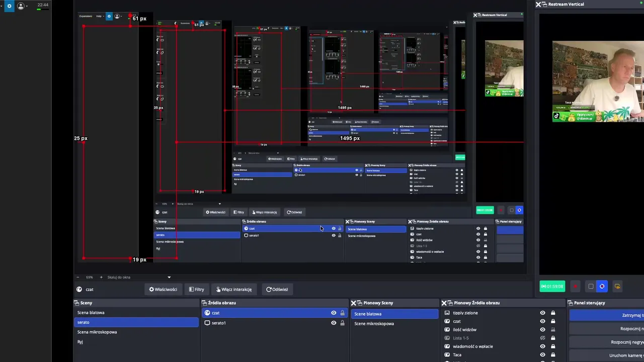
Task: Zoom out preview with the minus button
Action: tap(77, 277)
